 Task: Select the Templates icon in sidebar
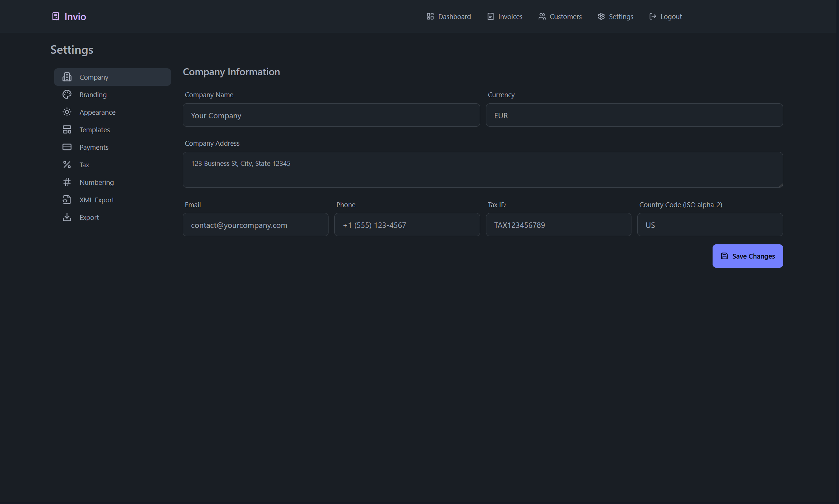tap(67, 129)
